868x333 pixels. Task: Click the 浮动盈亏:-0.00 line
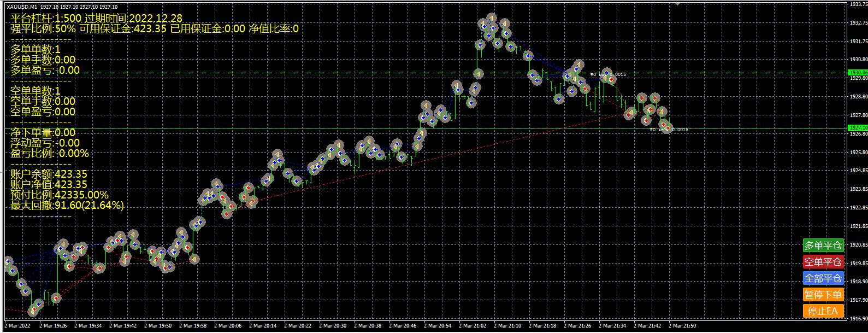[45, 143]
